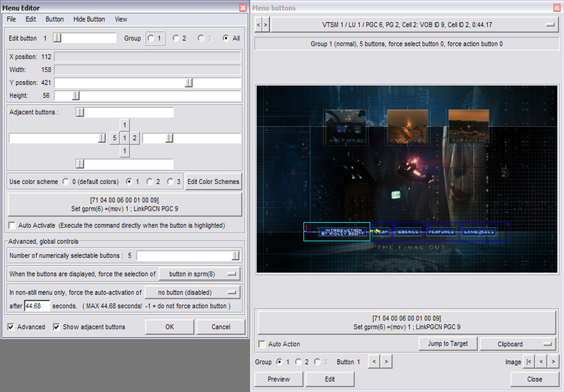Open the File menu in Menu Editor
564x392 pixels.
[x=11, y=19]
